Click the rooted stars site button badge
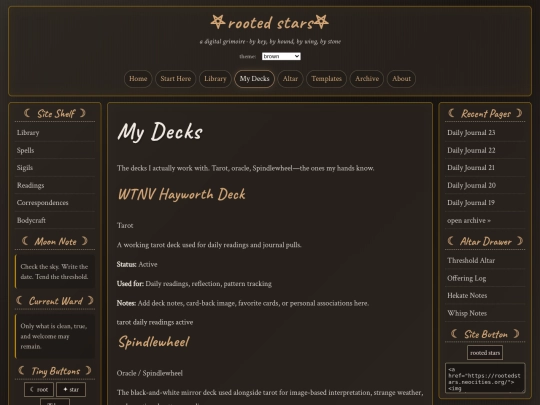Screen dimensions: 540x405 (x=485, y=353)
